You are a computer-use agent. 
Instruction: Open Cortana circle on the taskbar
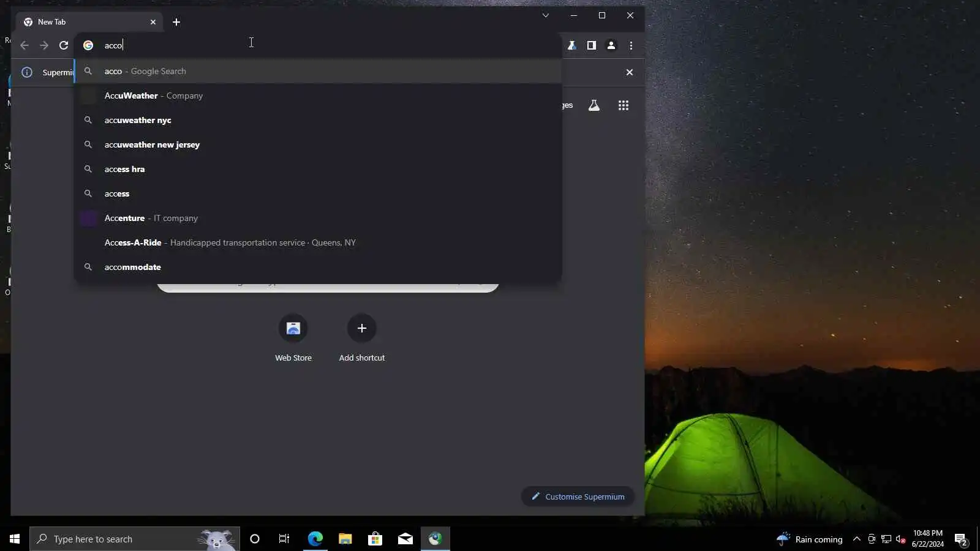255,539
